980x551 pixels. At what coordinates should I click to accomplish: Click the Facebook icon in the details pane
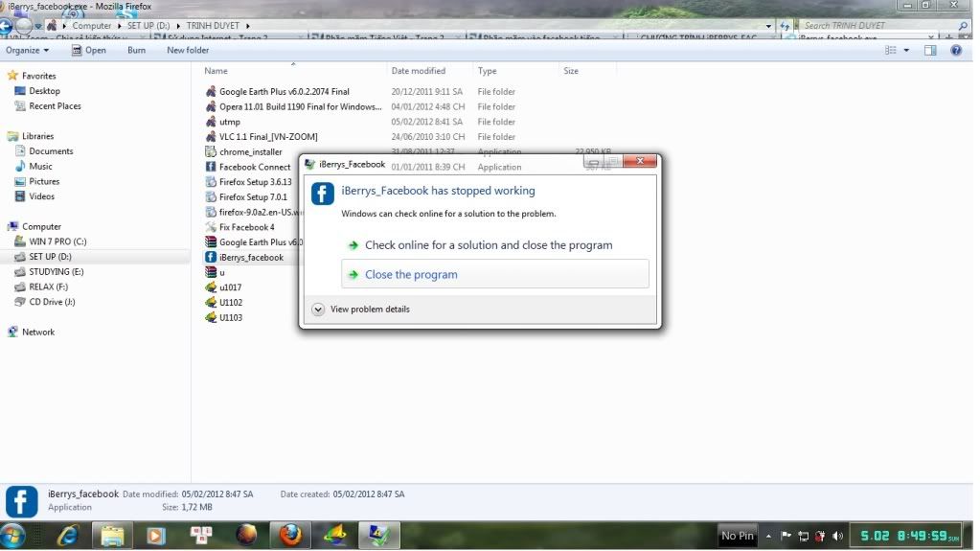pos(21,501)
